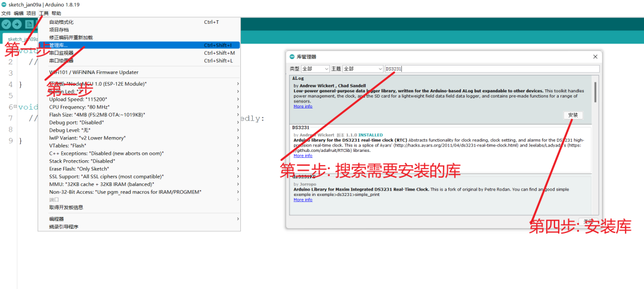Open More info link under DS3231 library
644x289 pixels.
(302, 156)
